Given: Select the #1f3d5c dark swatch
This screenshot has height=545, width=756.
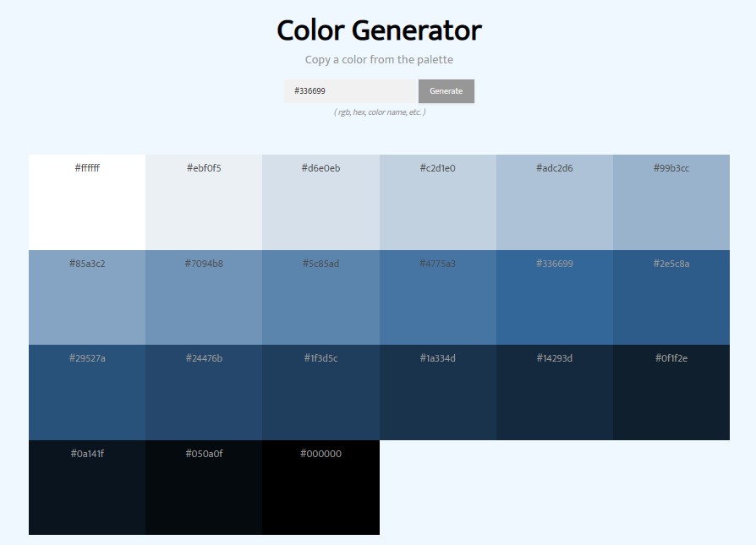Looking at the screenshot, I should click(x=320, y=392).
